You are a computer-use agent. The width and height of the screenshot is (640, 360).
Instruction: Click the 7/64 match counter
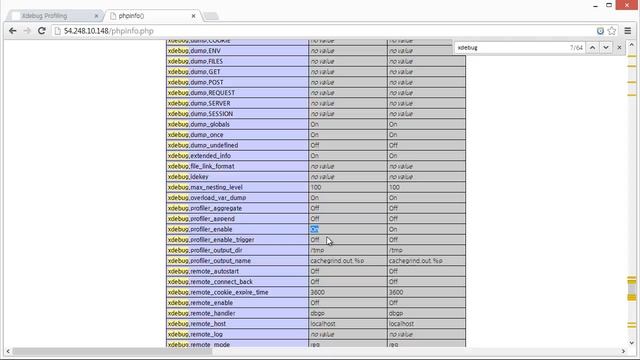pos(576,48)
